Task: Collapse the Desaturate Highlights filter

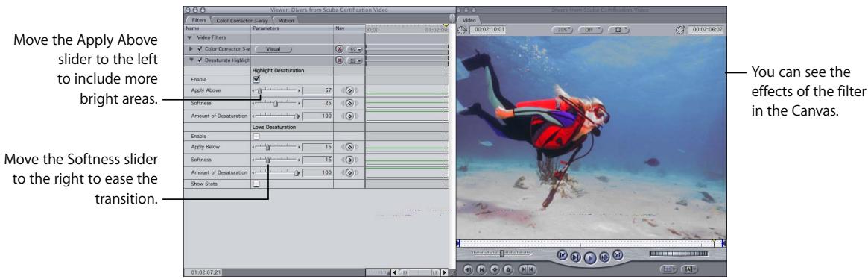Action: pyautogui.click(x=191, y=60)
